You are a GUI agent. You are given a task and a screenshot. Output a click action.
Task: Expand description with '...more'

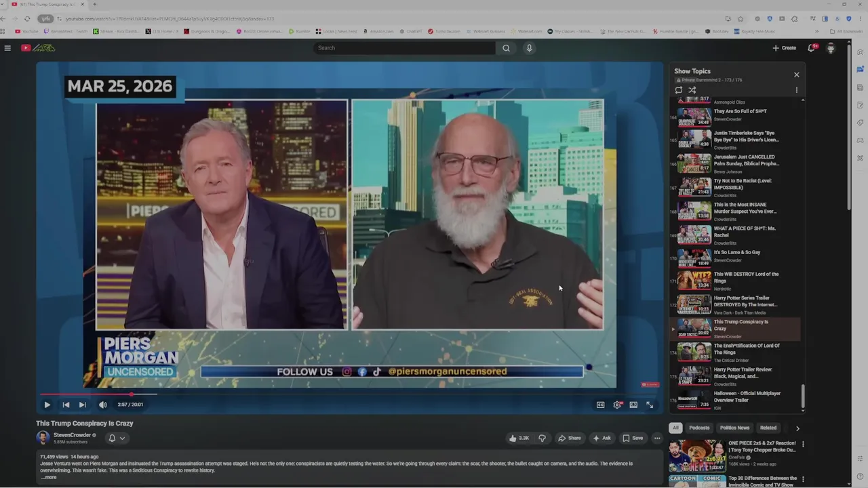[49, 477]
